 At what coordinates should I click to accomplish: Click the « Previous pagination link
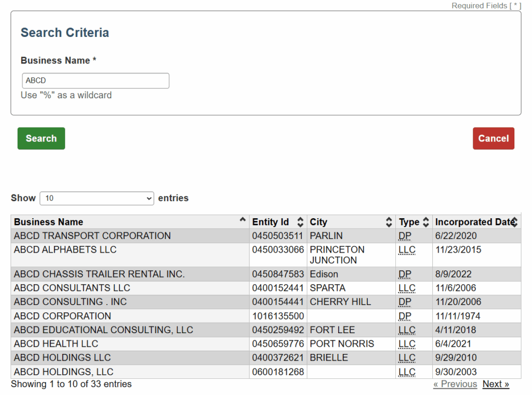tap(455, 384)
